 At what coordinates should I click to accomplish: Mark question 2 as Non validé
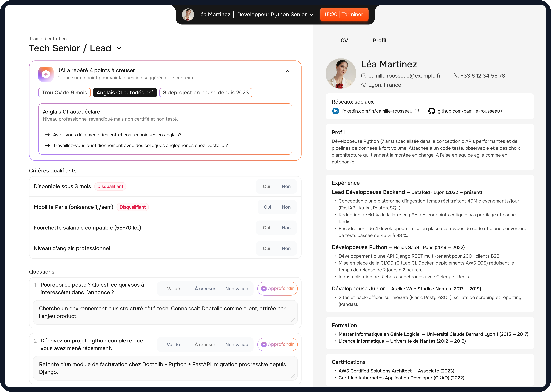237,344
